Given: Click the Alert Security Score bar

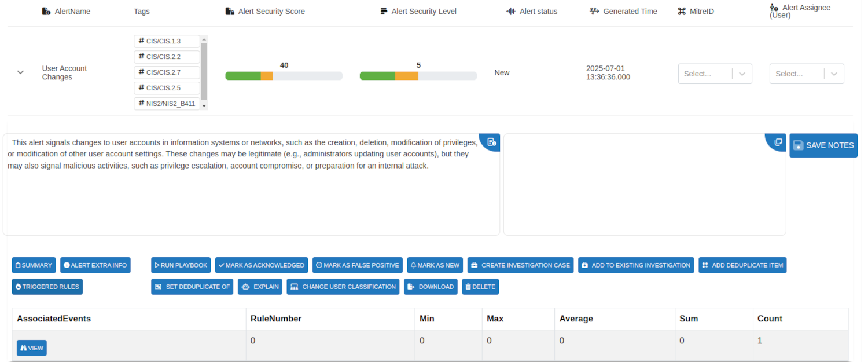Looking at the screenshot, I should (284, 76).
